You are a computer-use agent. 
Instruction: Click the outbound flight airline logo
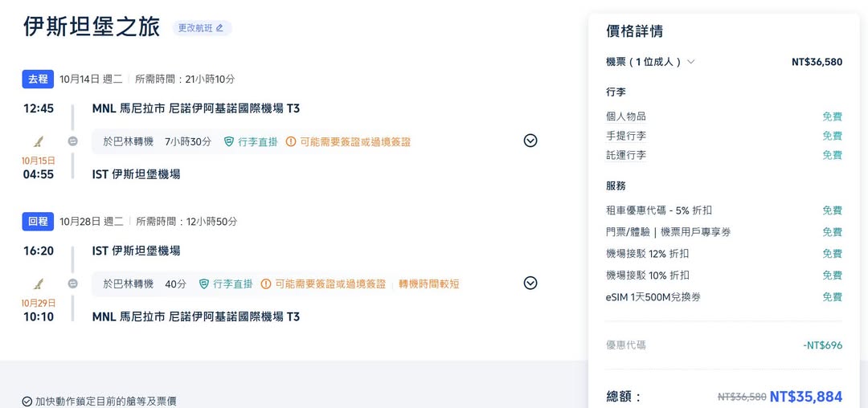pyautogui.click(x=39, y=141)
